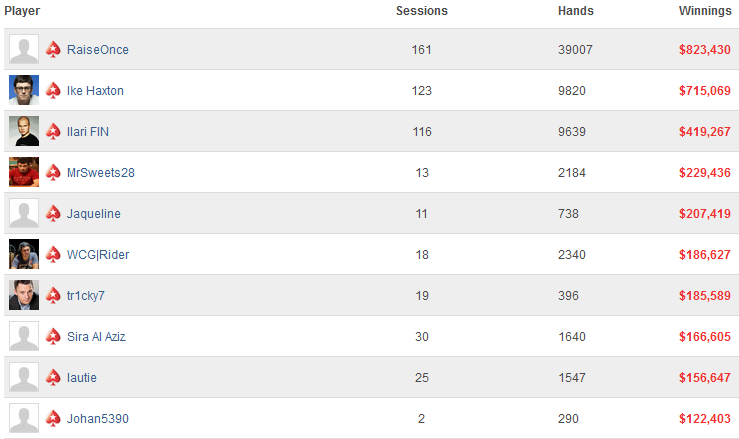Viewport: 739px width, 439px height.
Task: Sort by the Sessions column header
Action: point(422,11)
